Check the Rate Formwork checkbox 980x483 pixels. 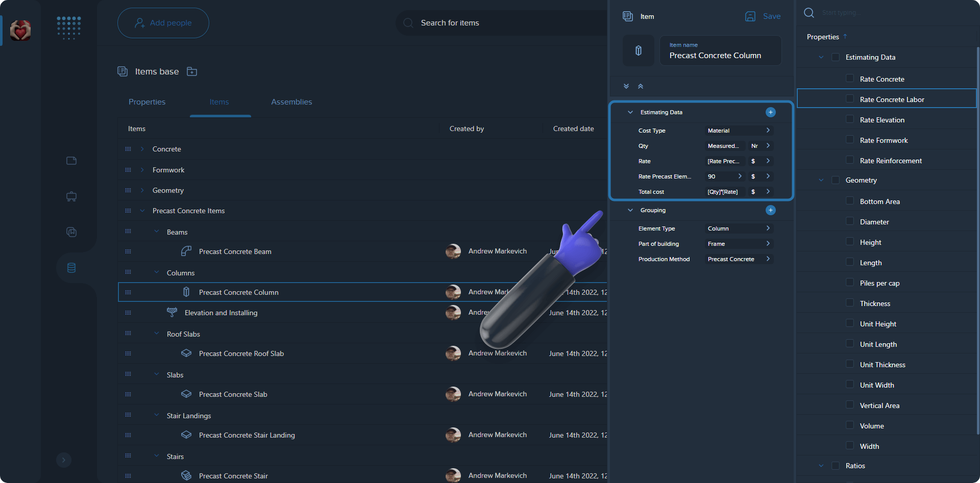(850, 139)
